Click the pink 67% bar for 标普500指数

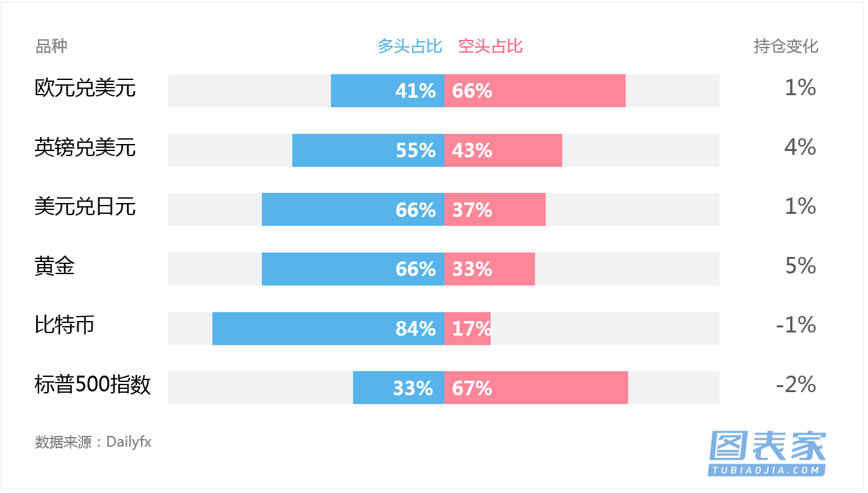click(x=536, y=388)
